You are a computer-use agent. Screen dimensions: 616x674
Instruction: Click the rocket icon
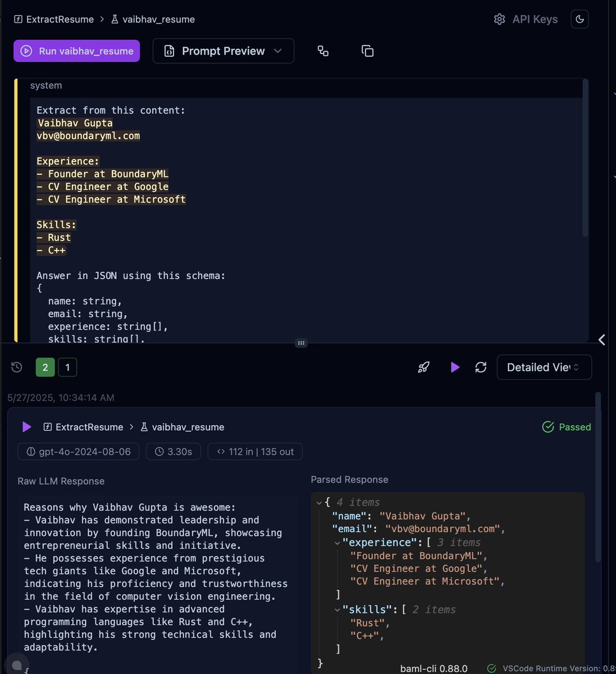point(424,367)
